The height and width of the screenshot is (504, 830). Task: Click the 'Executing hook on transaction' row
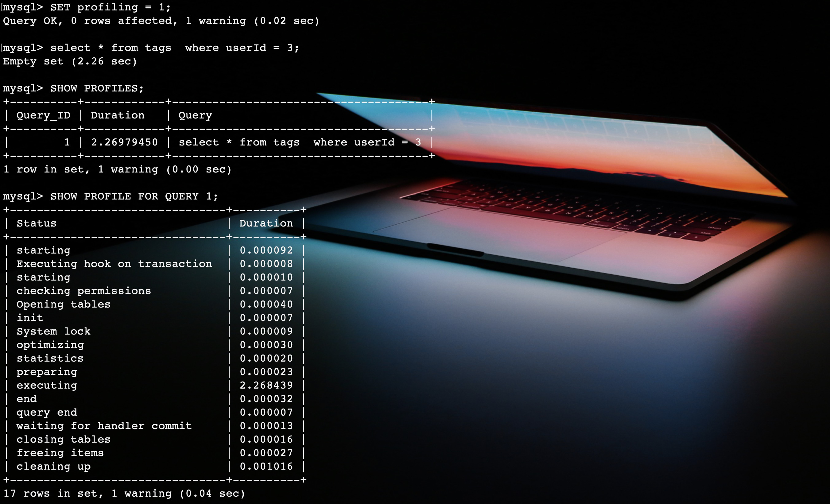114,264
